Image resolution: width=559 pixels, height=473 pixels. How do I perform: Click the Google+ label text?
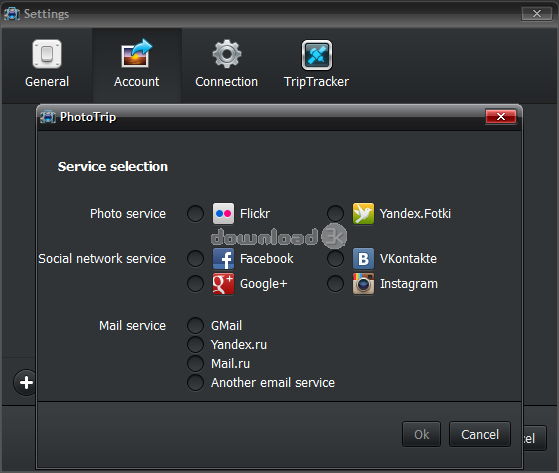(263, 284)
